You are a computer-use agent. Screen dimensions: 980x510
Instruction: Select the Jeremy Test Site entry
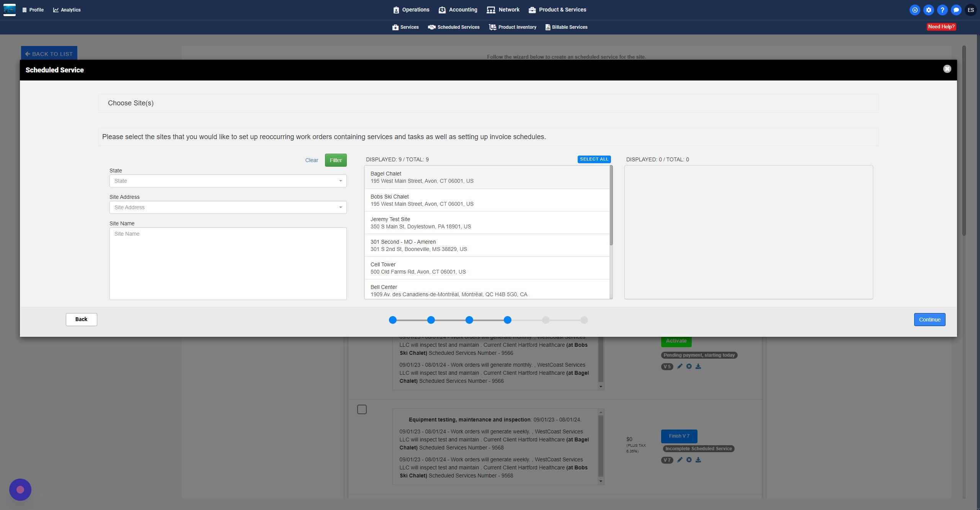pos(487,223)
